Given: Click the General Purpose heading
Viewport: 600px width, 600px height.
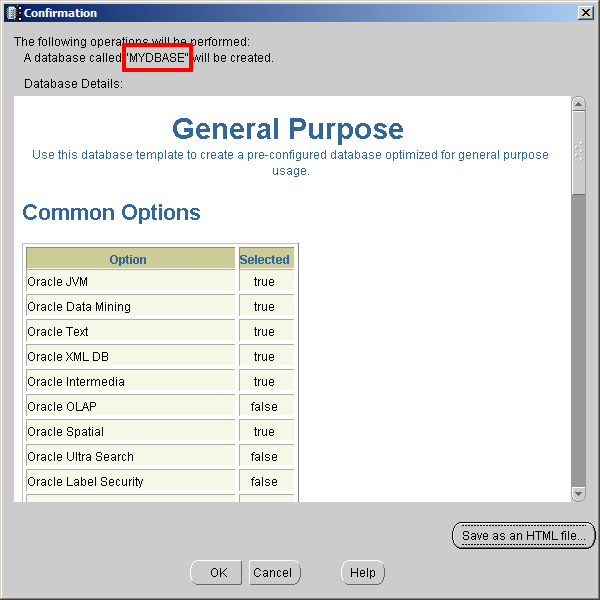Looking at the screenshot, I should coord(288,129).
